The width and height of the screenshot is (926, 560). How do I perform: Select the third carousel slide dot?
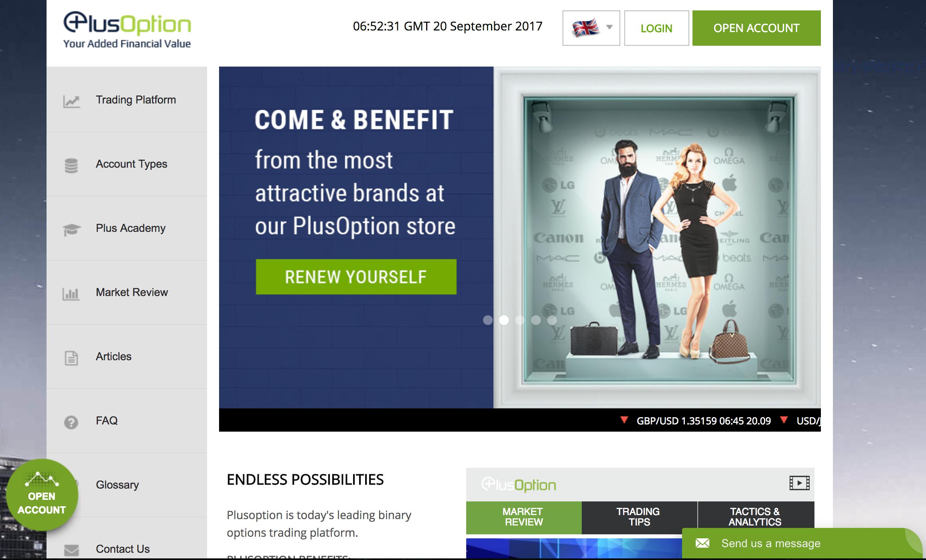tap(520, 320)
